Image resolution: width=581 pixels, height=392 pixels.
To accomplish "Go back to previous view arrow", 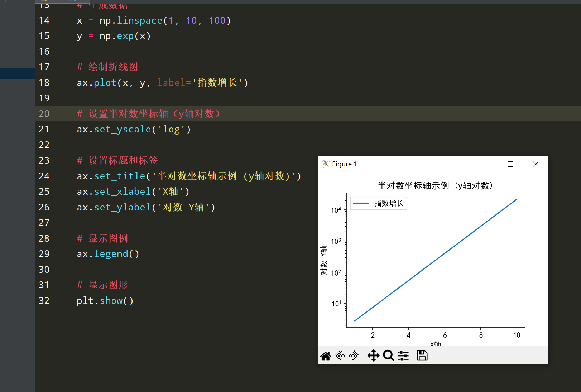I will (x=340, y=356).
